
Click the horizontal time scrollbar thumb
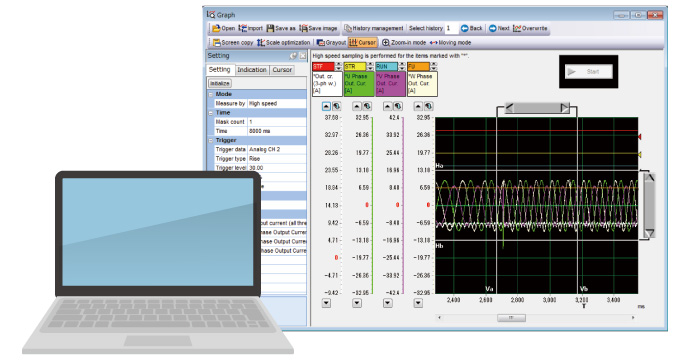click(511, 318)
